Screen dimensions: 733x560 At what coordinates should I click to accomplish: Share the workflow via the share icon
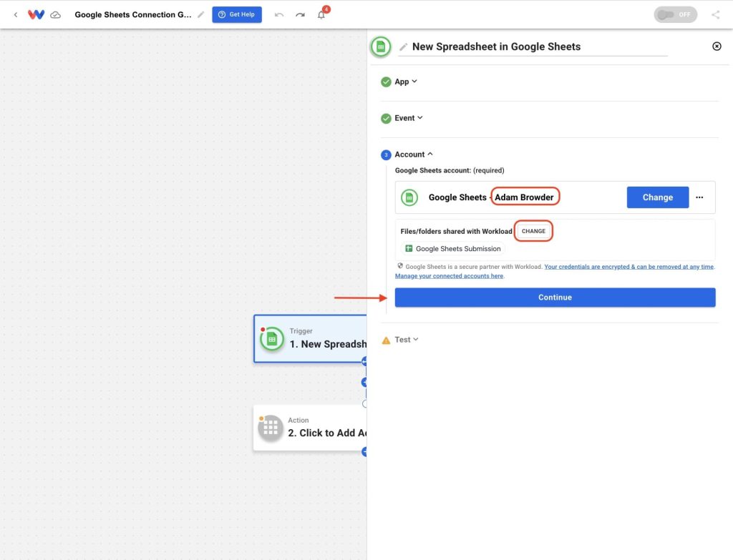coord(715,14)
